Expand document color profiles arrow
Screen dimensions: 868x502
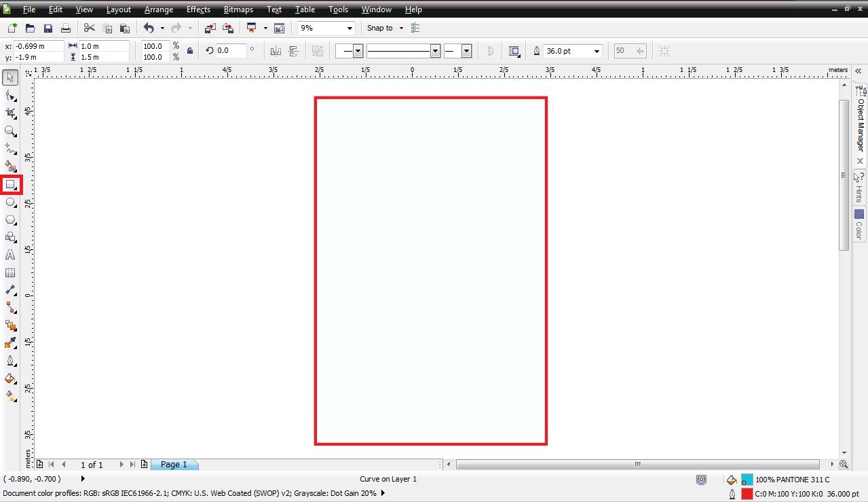(383, 493)
